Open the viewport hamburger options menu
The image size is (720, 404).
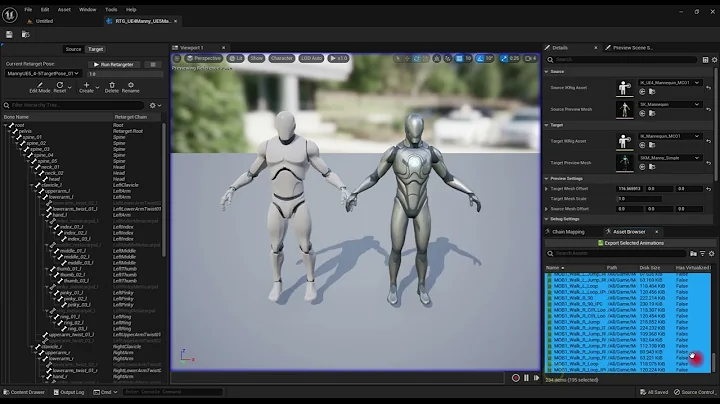click(177, 58)
